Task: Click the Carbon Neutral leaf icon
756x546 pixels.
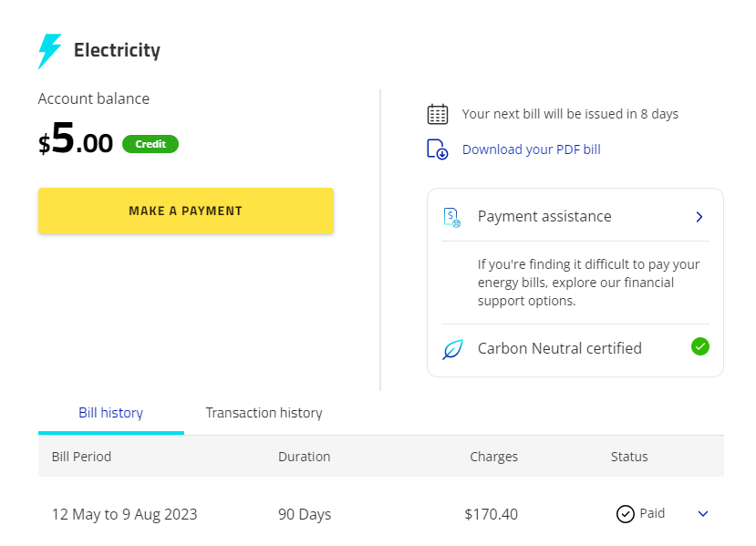Action: click(452, 349)
